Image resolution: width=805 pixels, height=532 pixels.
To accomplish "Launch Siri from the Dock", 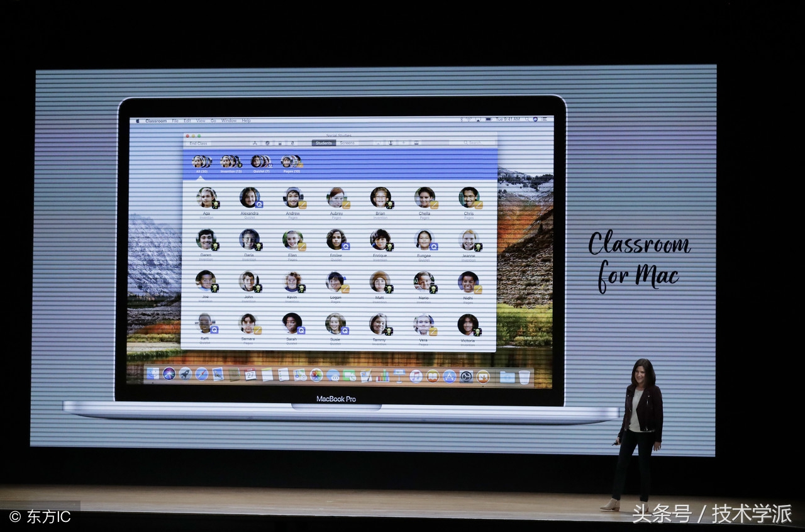I will tap(169, 374).
